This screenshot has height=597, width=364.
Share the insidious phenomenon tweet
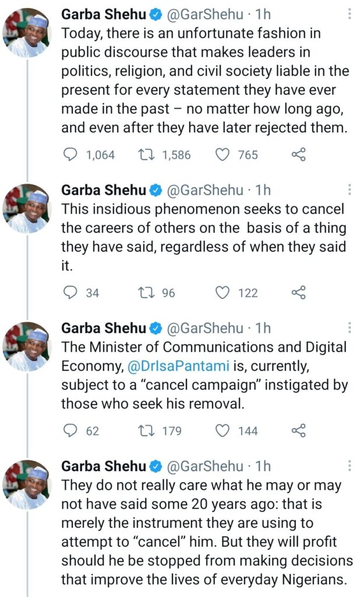point(299,293)
